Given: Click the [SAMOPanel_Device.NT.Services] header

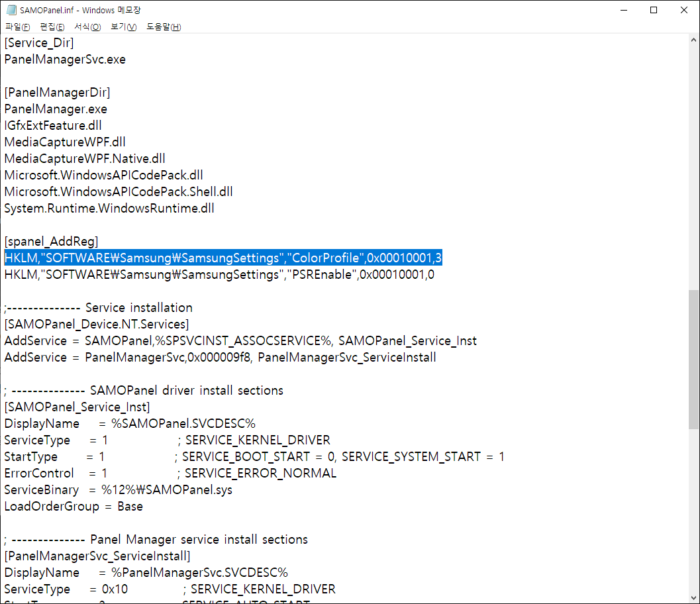Looking at the screenshot, I should tap(97, 324).
